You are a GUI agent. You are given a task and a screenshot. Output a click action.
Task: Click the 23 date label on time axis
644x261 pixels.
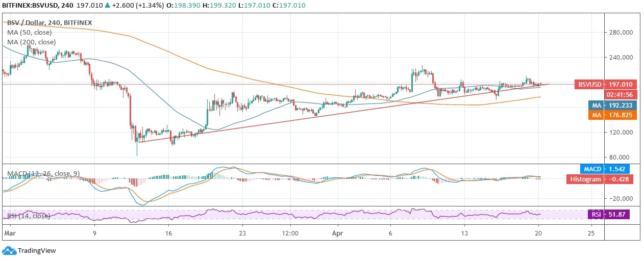tap(242, 233)
